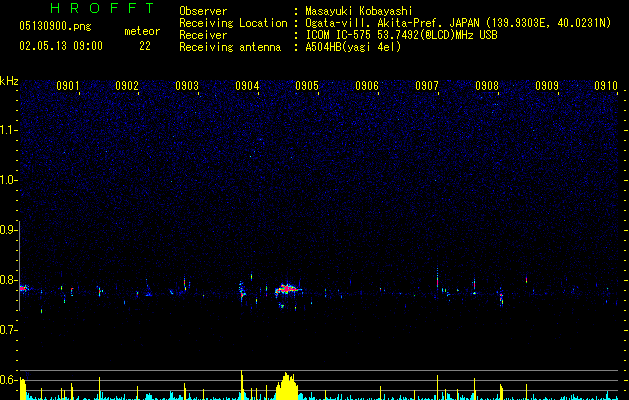Click the 0903 time marker
The image size is (629, 400).
coord(187,86)
